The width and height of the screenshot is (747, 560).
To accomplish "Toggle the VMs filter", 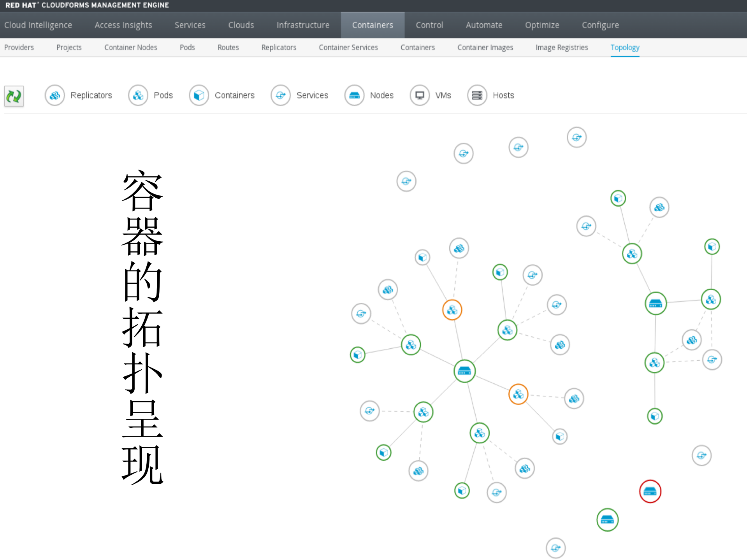I will (419, 95).
